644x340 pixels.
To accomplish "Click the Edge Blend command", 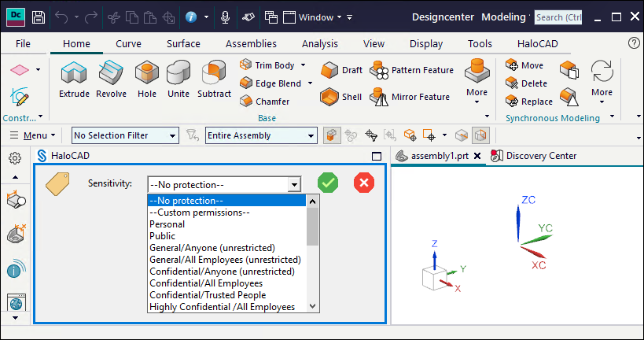I will (271, 83).
